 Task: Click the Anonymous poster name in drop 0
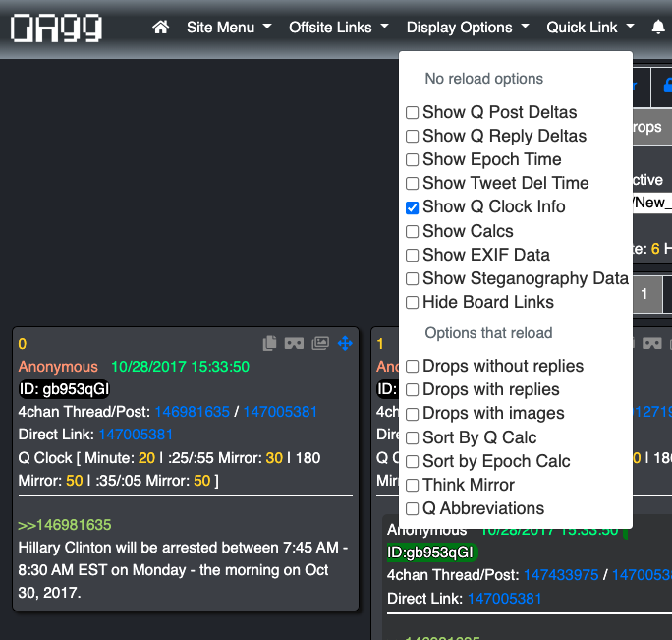pyautogui.click(x=58, y=367)
